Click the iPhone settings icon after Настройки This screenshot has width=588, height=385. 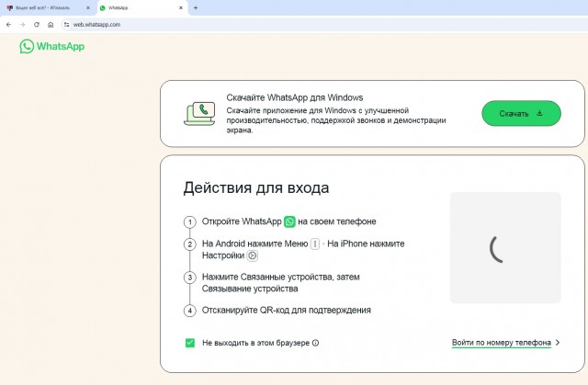pyautogui.click(x=253, y=255)
